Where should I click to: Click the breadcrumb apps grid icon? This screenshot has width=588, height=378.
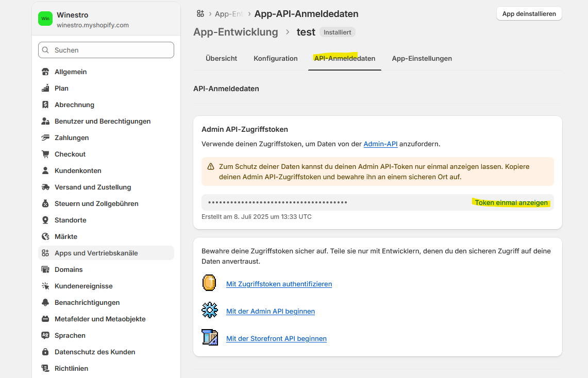click(x=200, y=14)
